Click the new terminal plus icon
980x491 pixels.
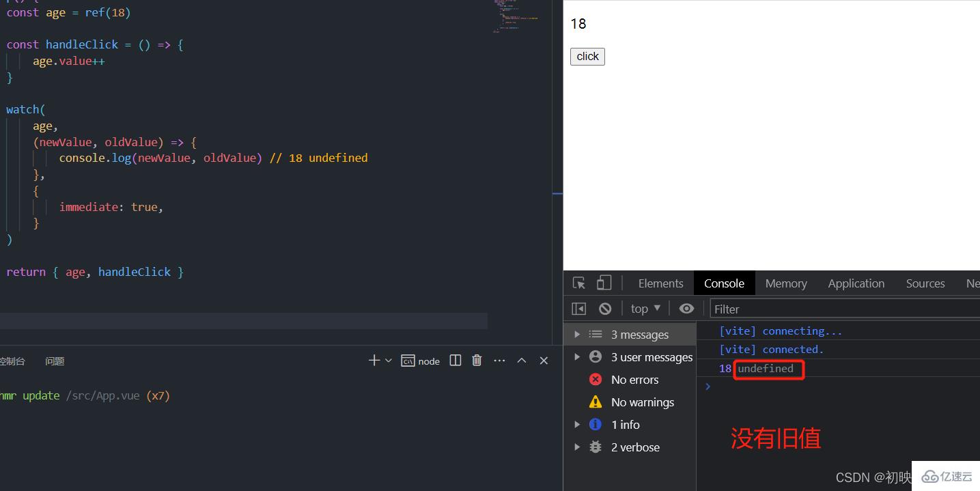click(x=374, y=361)
